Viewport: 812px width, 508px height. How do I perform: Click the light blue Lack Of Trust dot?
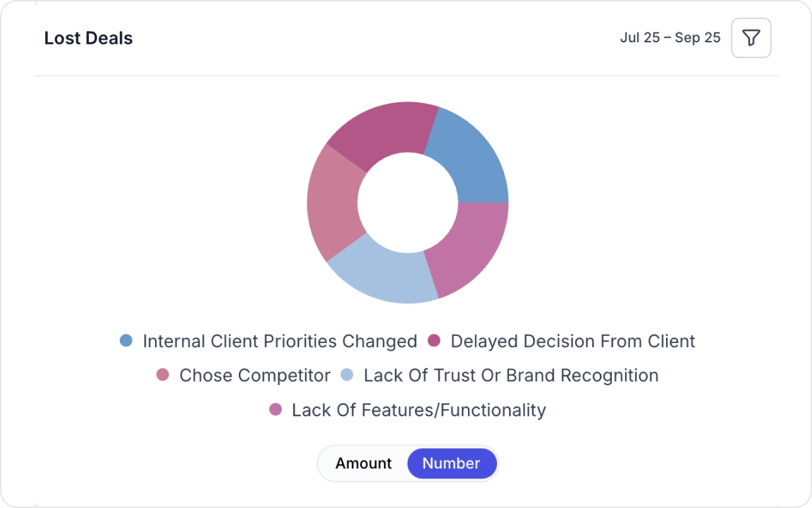[x=347, y=375]
